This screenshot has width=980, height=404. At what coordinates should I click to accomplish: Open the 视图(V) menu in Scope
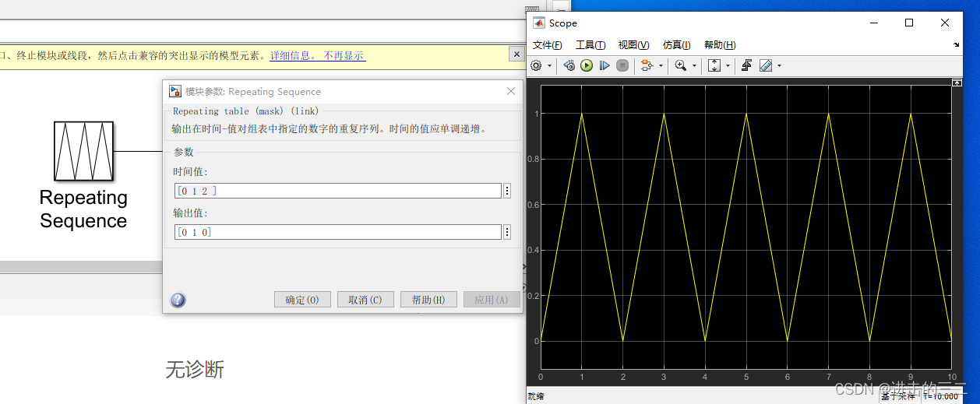(x=633, y=45)
